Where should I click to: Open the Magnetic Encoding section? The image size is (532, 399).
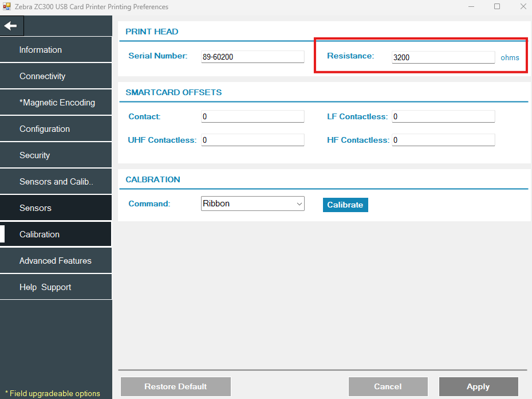pyautogui.click(x=56, y=103)
